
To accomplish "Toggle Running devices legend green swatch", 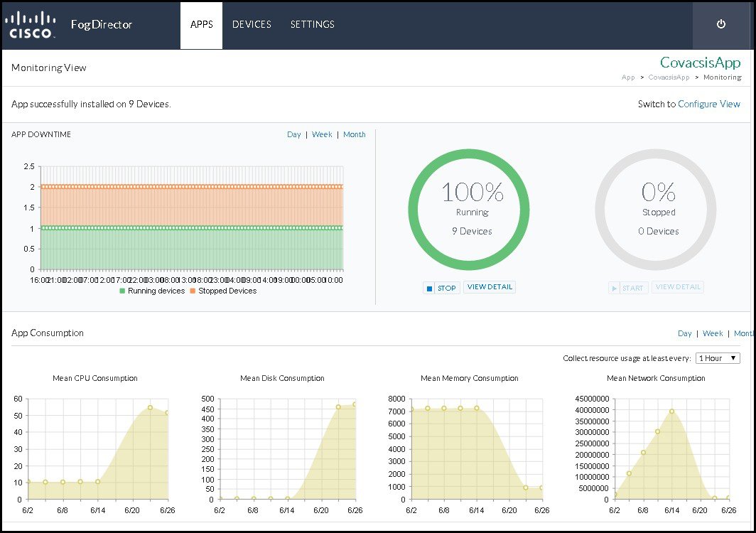I will click(x=122, y=291).
